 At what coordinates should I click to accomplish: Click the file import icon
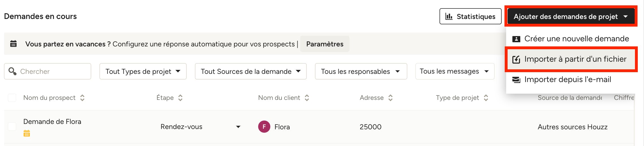(x=516, y=59)
